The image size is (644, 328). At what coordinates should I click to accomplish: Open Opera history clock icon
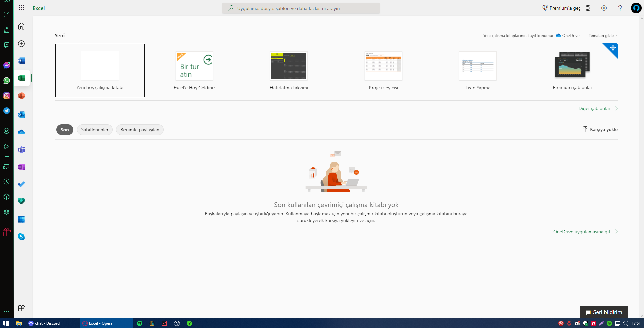pos(7,182)
